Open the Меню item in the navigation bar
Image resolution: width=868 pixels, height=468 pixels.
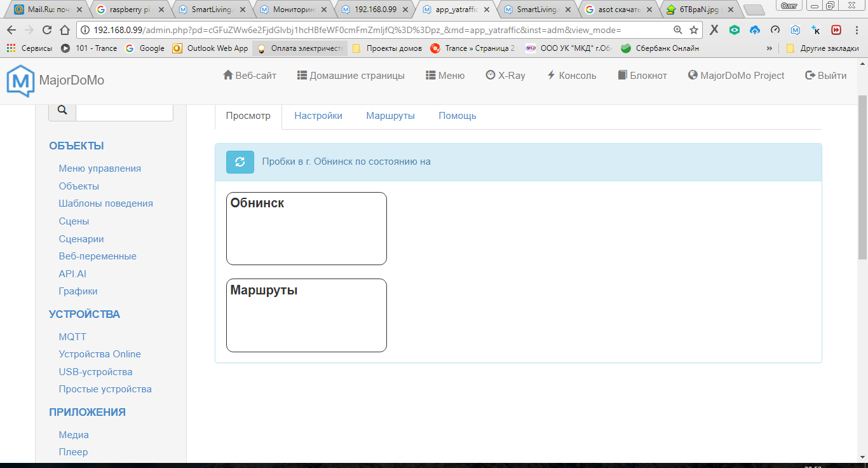(x=445, y=74)
